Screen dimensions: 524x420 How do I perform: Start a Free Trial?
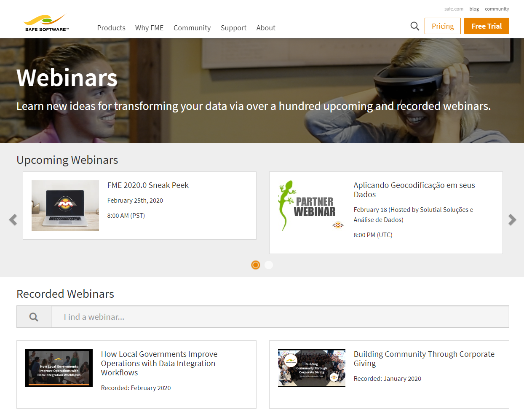tap(487, 26)
